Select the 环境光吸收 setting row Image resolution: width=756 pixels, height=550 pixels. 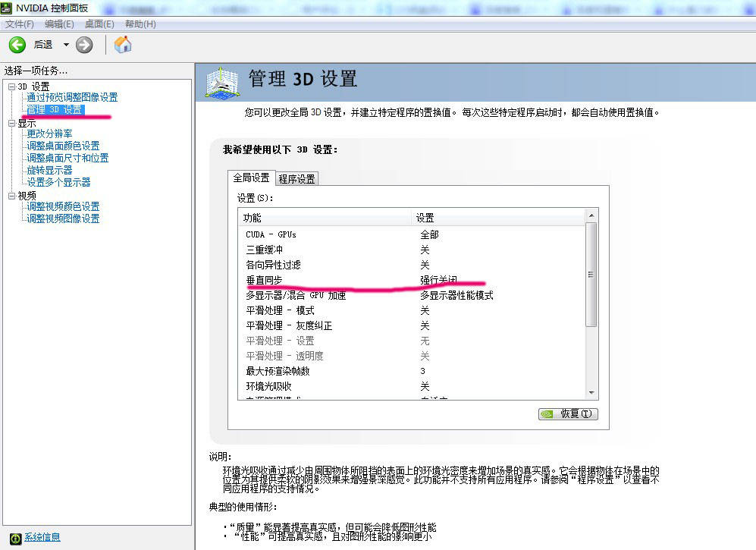coord(413,386)
